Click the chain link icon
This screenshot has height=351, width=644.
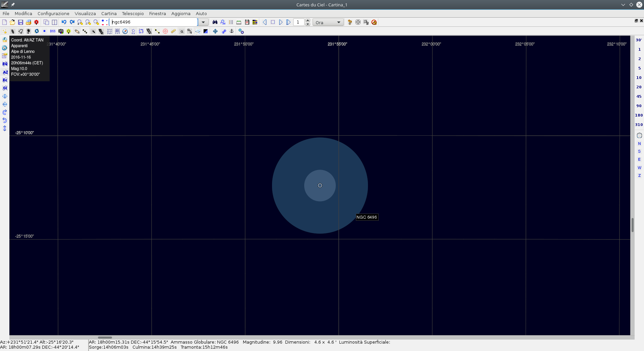coord(224,31)
